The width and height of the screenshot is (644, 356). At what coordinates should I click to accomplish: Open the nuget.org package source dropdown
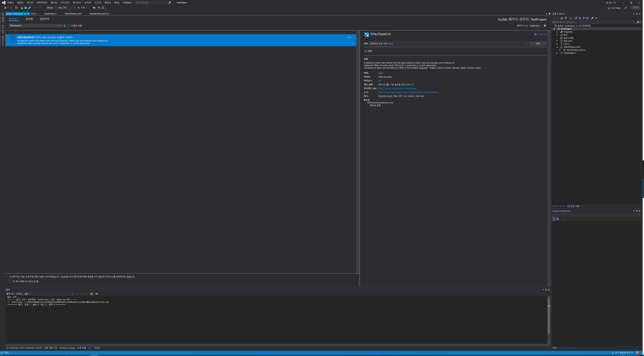(x=535, y=25)
